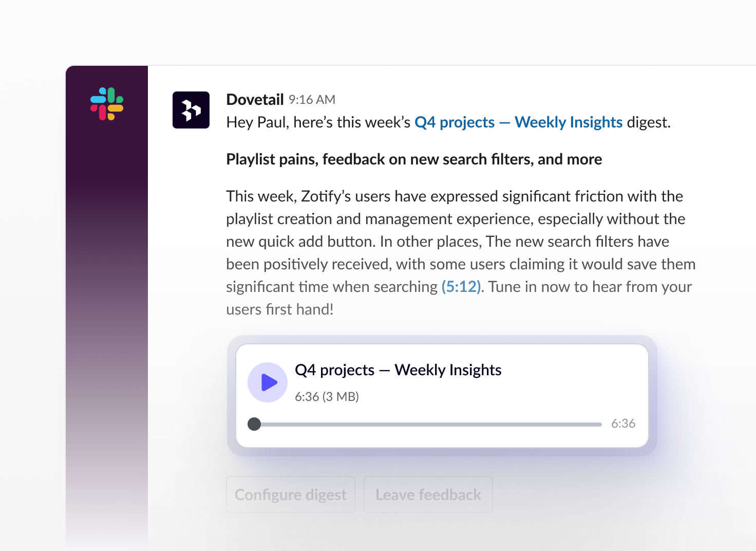Click the 6:36 (3 MB) file info text
Screen dimensions: 756x551
pyautogui.click(x=327, y=397)
